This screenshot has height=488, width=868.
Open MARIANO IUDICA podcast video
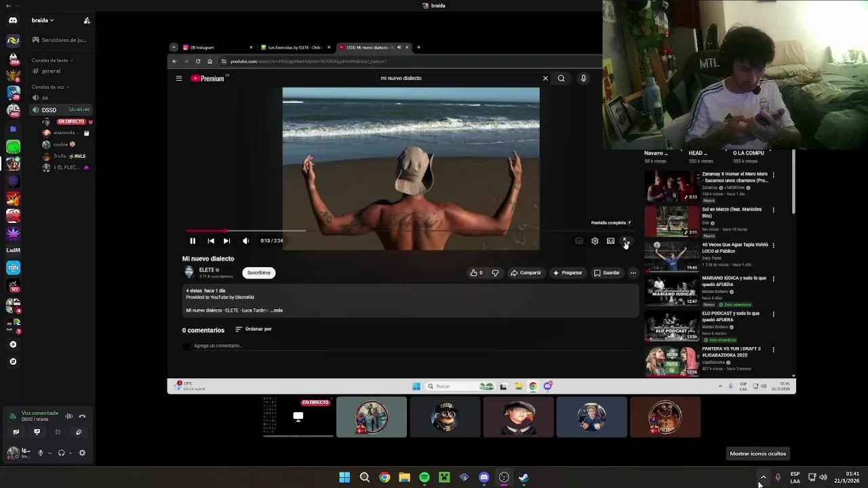pyautogui.click(x=671, y=292)
